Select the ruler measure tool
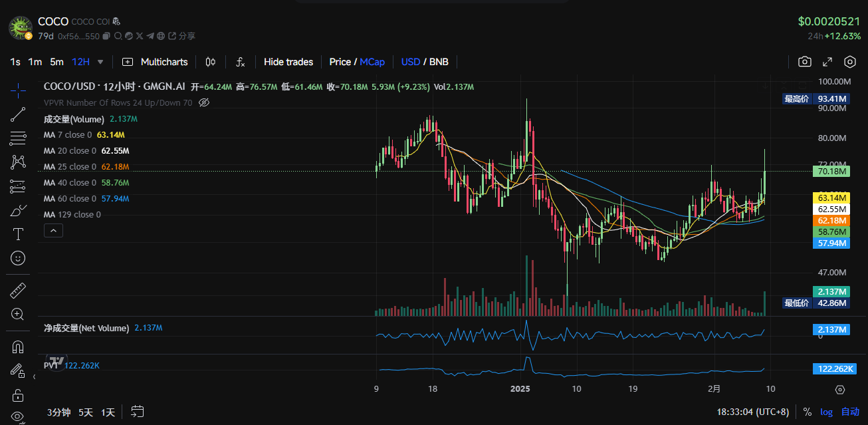This screenshot has height=425, width=868. click(x=18, y=291)
